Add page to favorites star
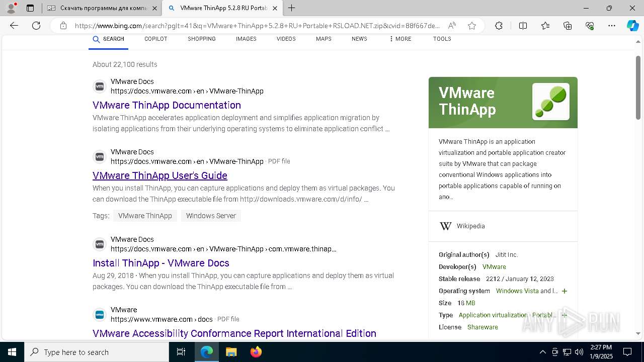This screenshot has height=362, width=644. [472, 26]
